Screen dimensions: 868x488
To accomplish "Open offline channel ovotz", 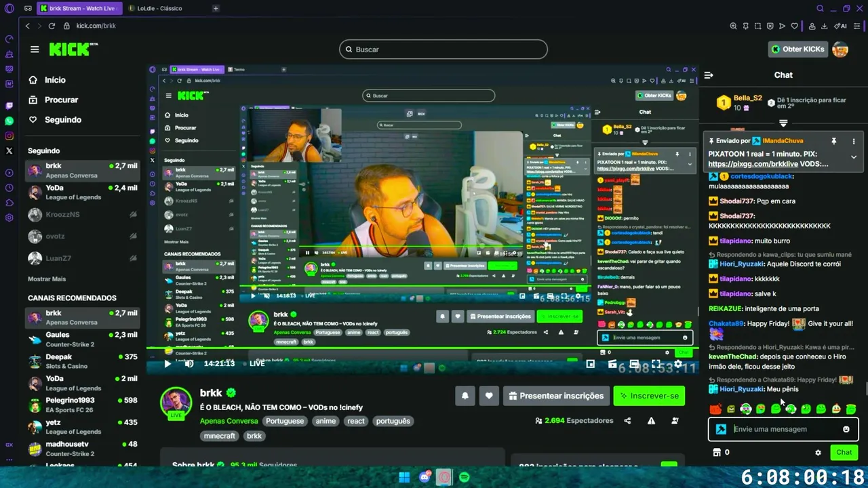I will [83, 236].
